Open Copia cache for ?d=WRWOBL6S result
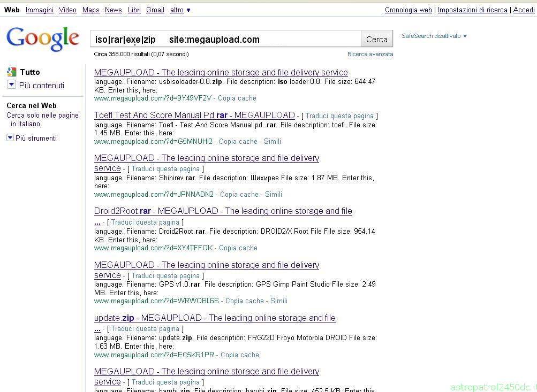The image size is (537, 392). click(x=245, y=301)
